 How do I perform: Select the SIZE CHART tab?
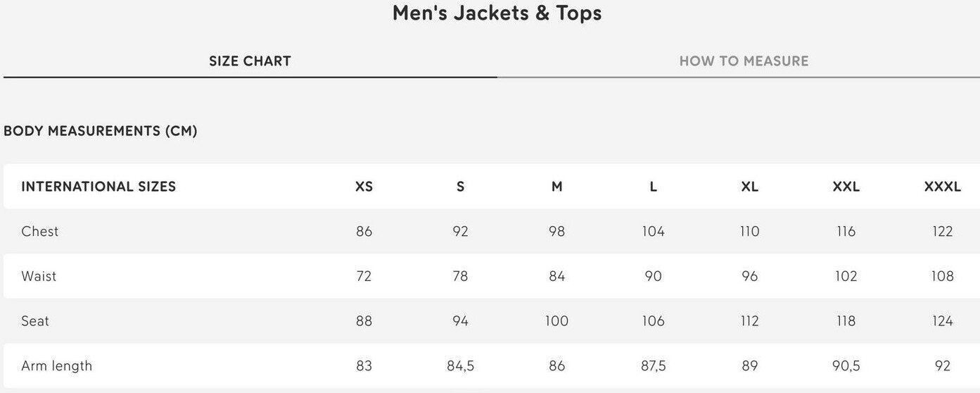[250, 61]
